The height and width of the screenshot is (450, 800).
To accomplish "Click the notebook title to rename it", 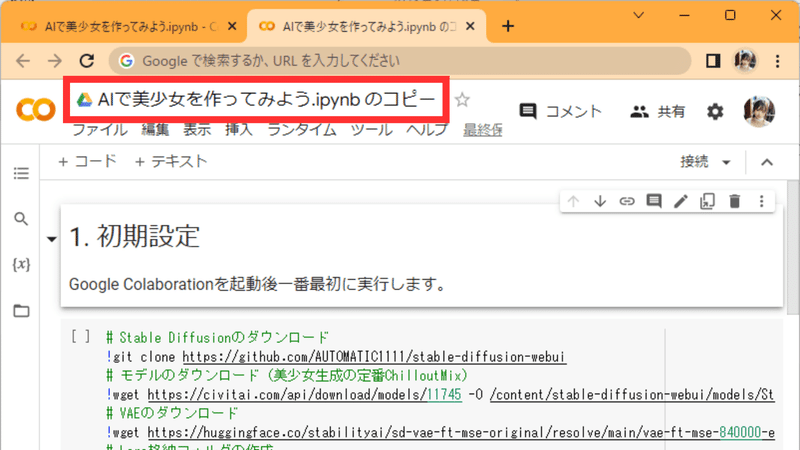I will pyautogui.click(x=266, y=99).
